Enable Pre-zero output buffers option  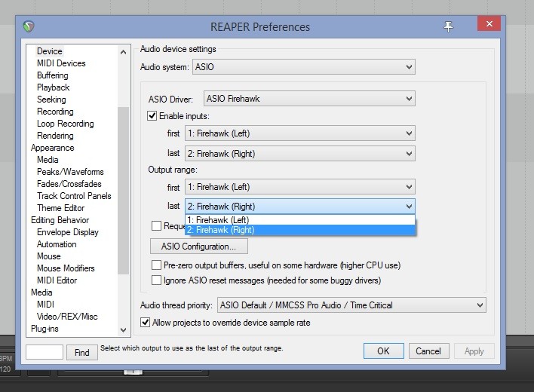click(x=156, y=265)
